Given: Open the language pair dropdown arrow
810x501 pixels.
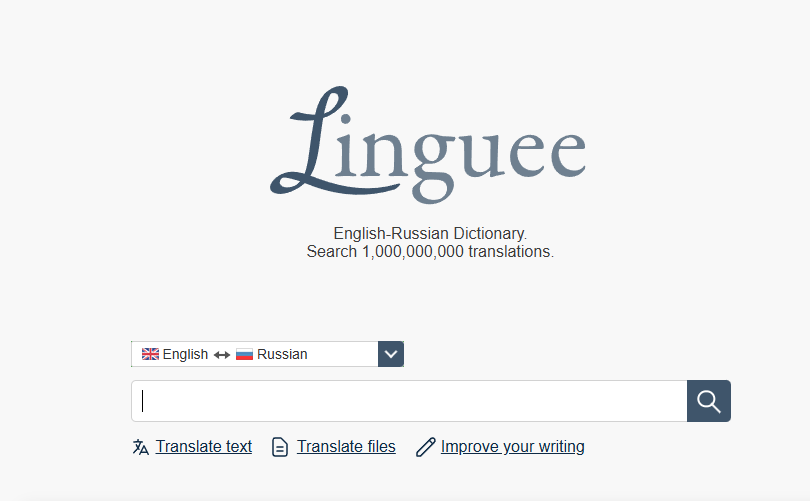Looking at the screenshot, I should 391,354.
